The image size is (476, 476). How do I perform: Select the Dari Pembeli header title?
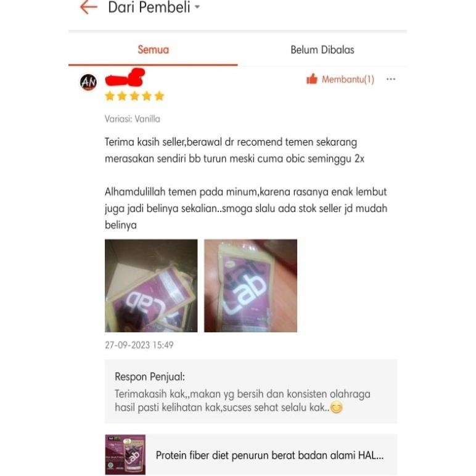(149, 7)
